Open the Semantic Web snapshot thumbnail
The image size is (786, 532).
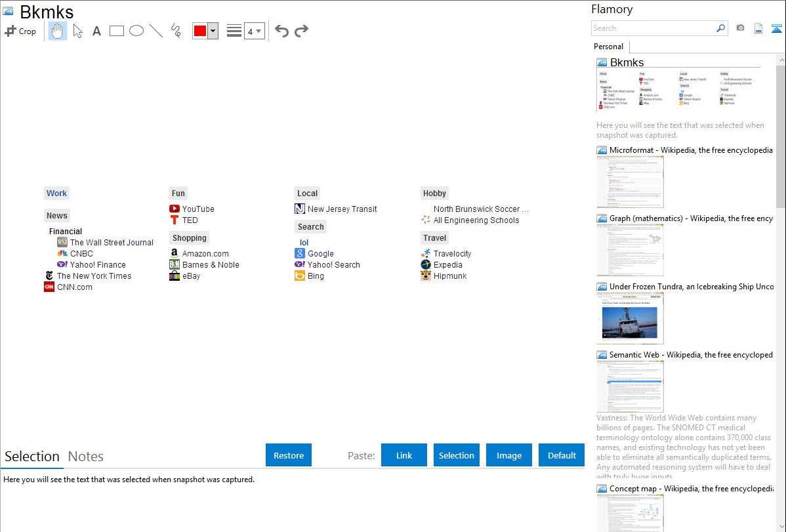(630, 386)
